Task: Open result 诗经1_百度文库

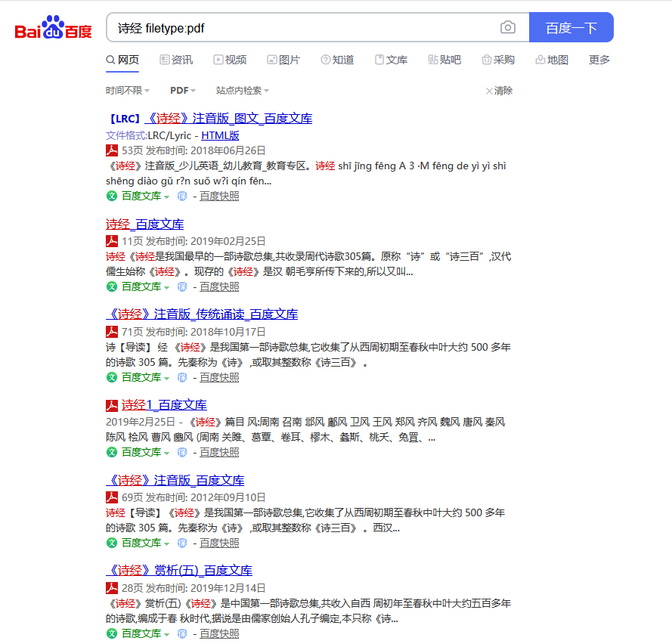Action: [164, 405]
